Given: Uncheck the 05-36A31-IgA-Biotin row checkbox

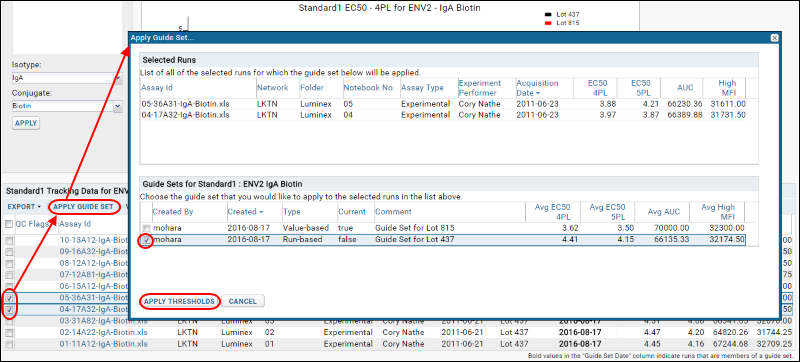Looking at the screenshot, I should click(10, 298).
